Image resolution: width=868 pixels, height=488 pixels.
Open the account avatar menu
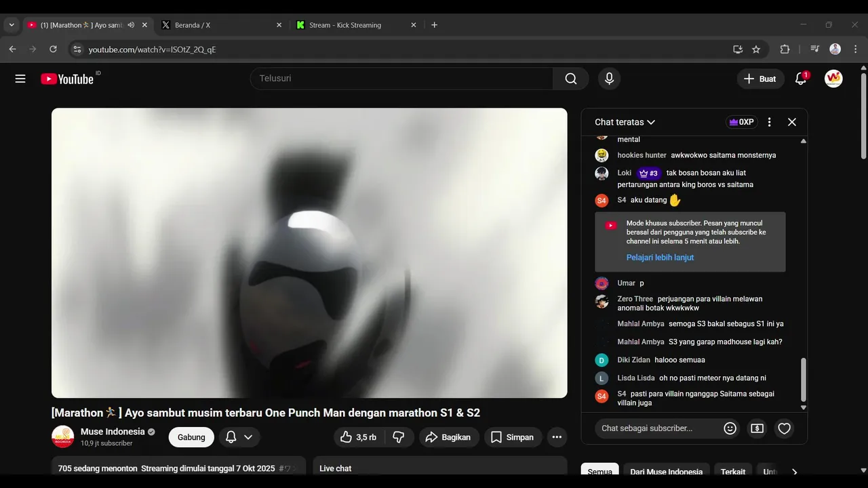tap(833, 79)
